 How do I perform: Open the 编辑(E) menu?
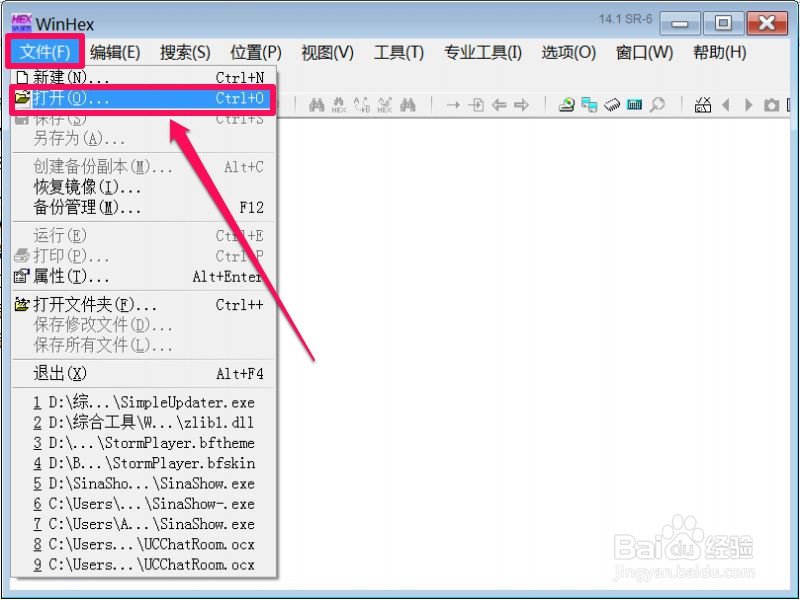pyautogui.click(x=115, y=52)
